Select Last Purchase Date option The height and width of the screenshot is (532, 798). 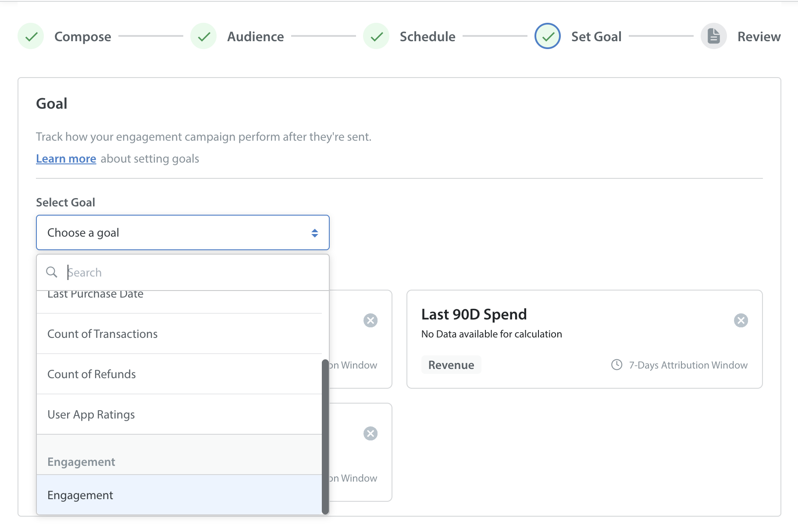[x=179, y=302]
